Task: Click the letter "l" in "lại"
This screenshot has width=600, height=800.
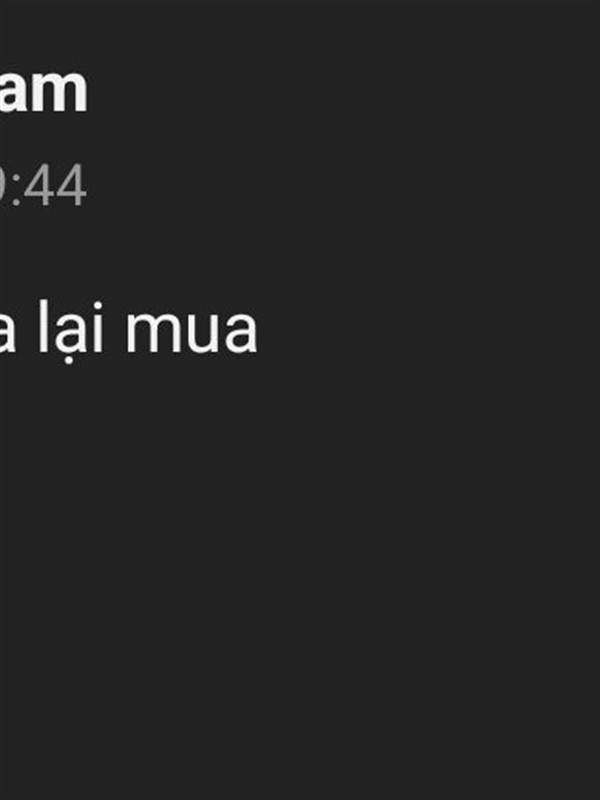Action: 44,327
